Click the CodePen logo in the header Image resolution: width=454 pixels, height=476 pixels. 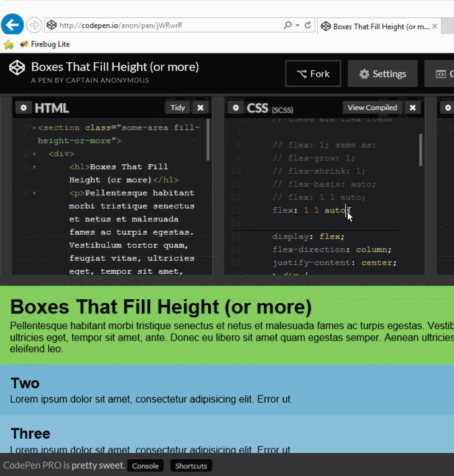point(17,68)
